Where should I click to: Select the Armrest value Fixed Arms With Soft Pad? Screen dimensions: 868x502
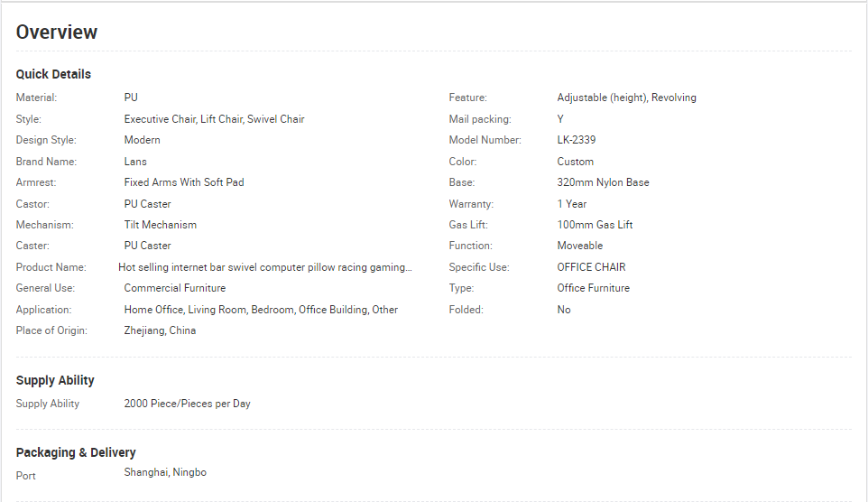(184, 182)
